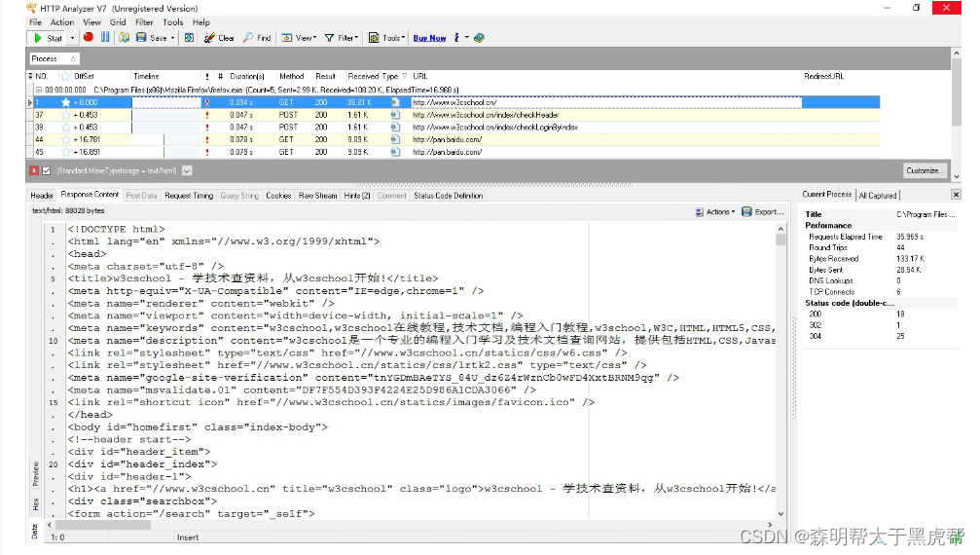980x555 pixels.
Task: Click the Open file folder icon
Action: [x=124, y=38]
